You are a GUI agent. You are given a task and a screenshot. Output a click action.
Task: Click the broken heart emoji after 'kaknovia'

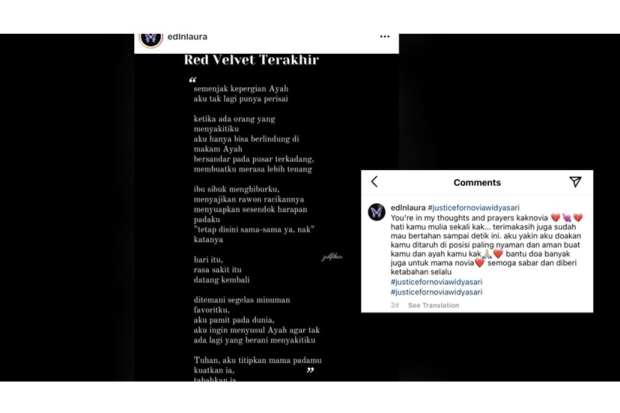(x=556, y=218)
